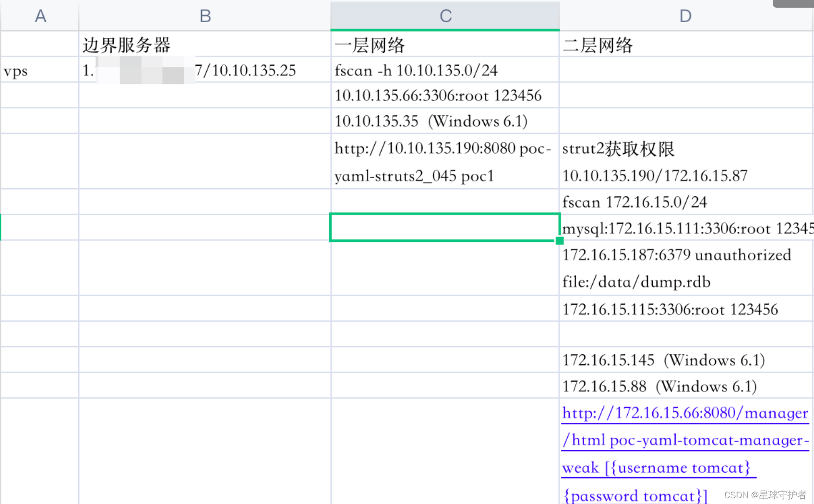Select the cell containing vps
Image resolution: width=814 pixels, height=504 pixels.
[x=40, y=70]
